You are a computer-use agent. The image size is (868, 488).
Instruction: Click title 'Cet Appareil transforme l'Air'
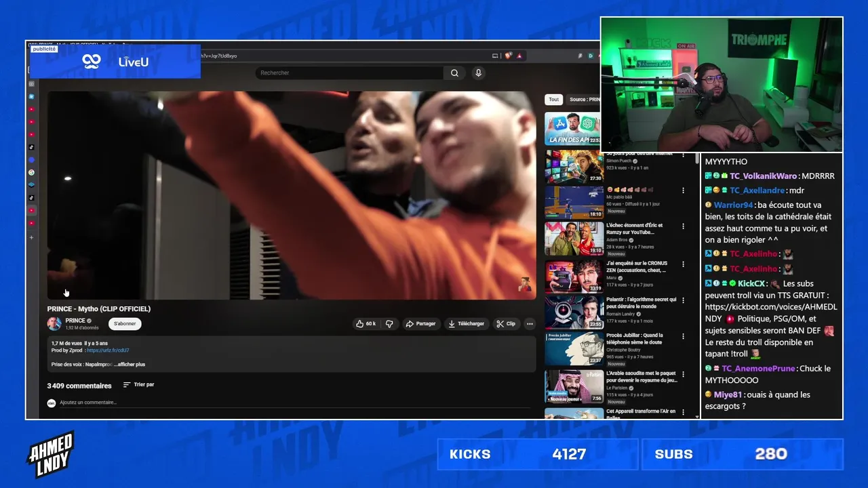tap(641, 414)
